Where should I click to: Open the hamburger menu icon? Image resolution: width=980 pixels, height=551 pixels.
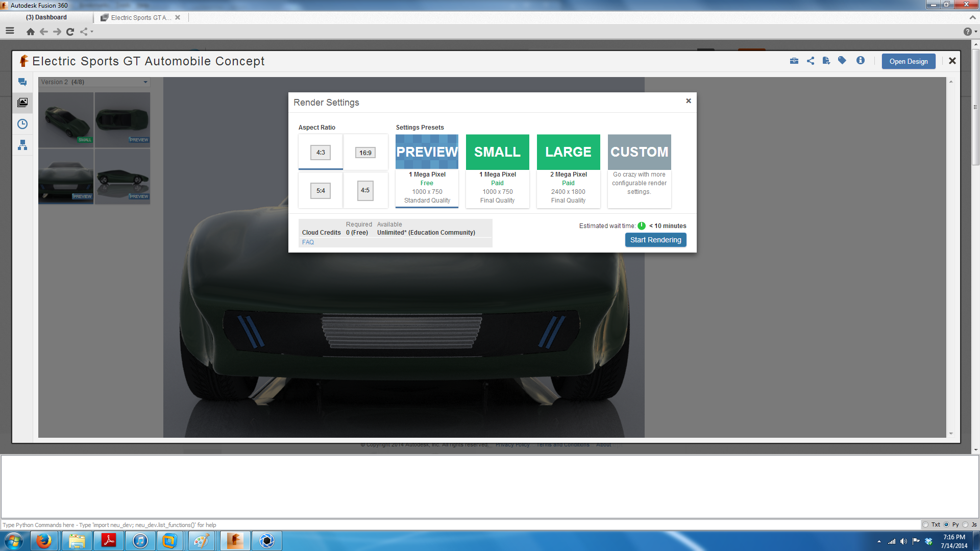point(10,31)
